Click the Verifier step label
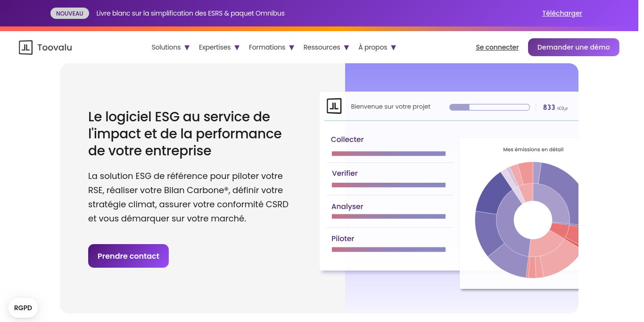This screenshot has width=644, height=322. point(345,173)
